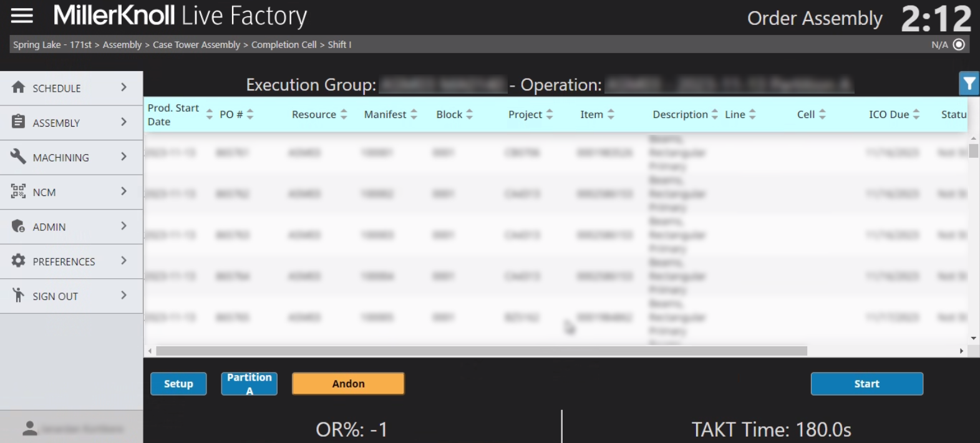
Task: Expand the Preferences menu chevron
Action: pyautogui.click(x=124, y=260)
